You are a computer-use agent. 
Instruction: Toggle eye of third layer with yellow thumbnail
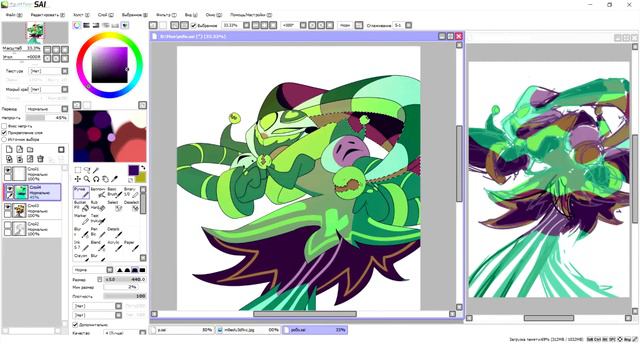point(8,207)
